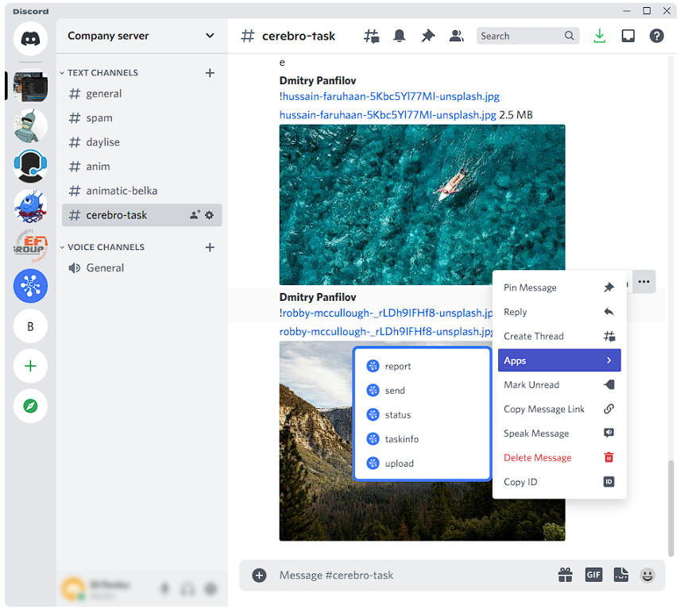Viewport: 684px width, 616px height.
Task: Click the !robby-mccullough command link
Action: (x=386, y=313)
